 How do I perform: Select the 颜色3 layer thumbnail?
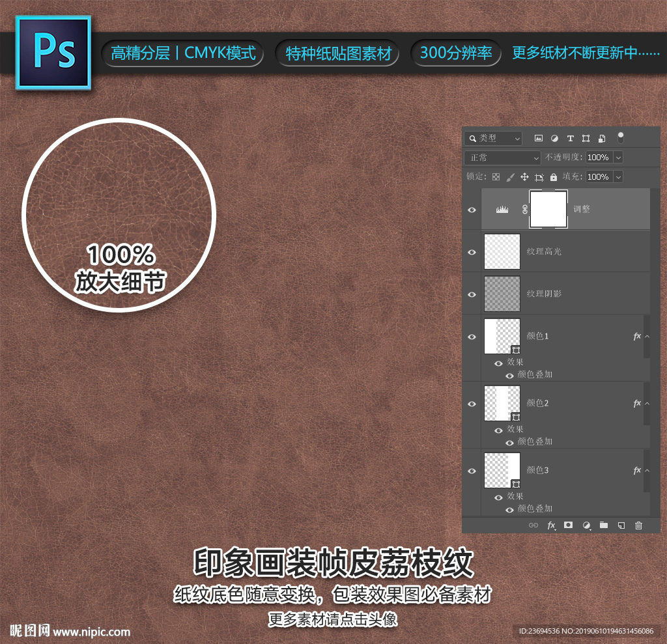(502, 470)
